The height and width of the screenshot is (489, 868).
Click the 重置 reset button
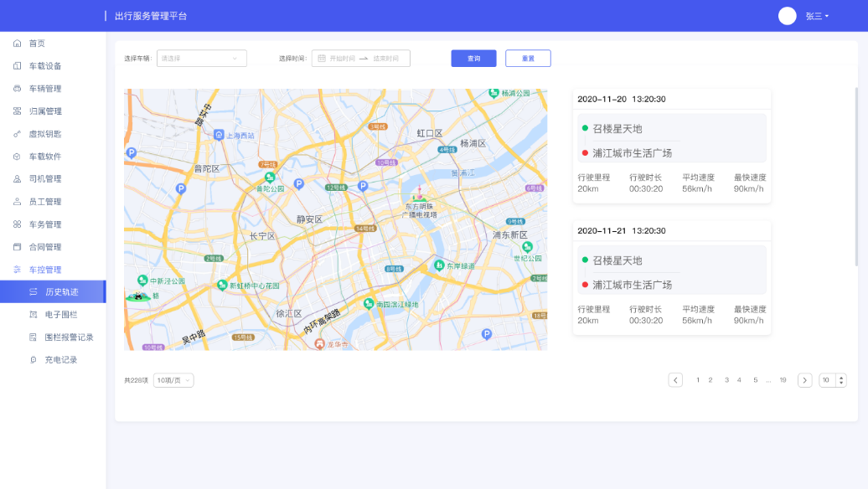click(x=528, y=58)
